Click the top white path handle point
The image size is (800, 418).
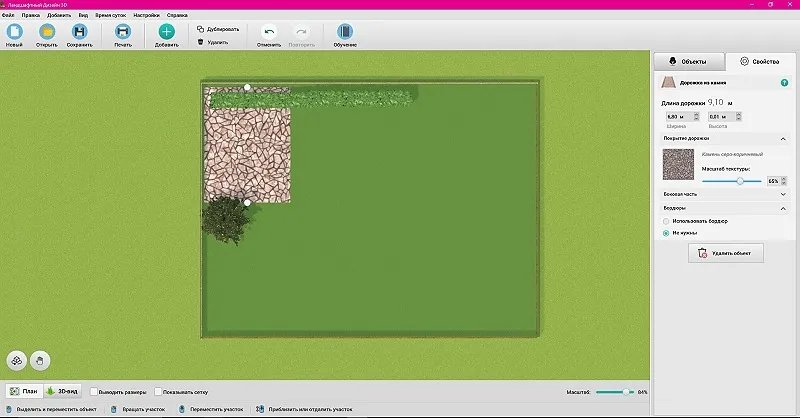click(247, 87)
